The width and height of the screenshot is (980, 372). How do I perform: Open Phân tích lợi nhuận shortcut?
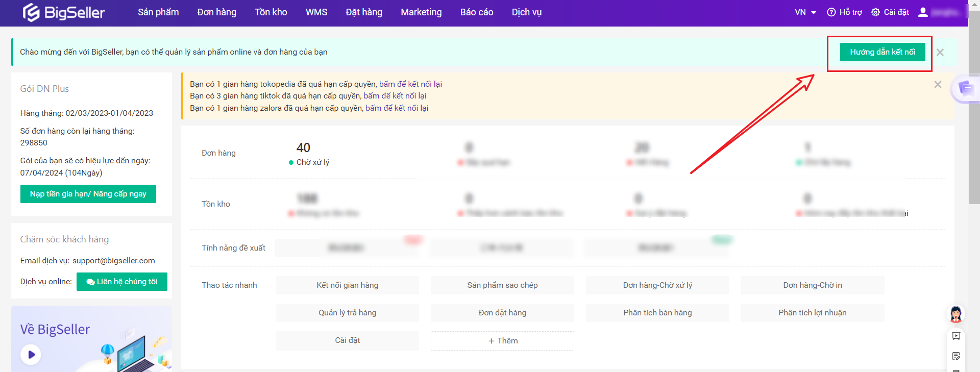[x=813, y=313]
